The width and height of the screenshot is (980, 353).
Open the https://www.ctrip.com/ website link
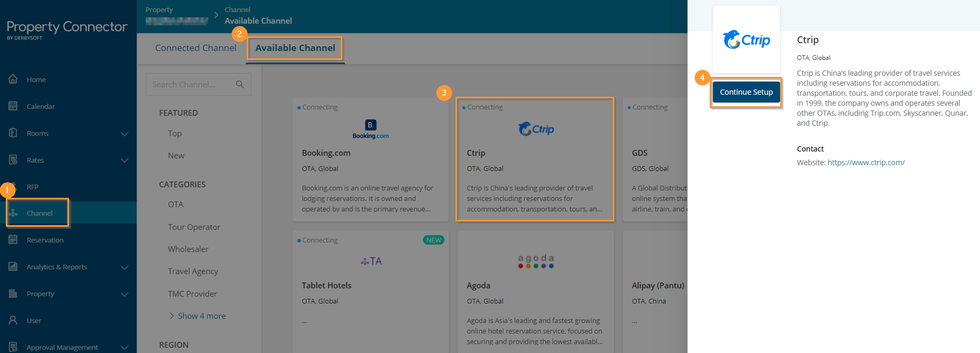click(x=866, y=163)
